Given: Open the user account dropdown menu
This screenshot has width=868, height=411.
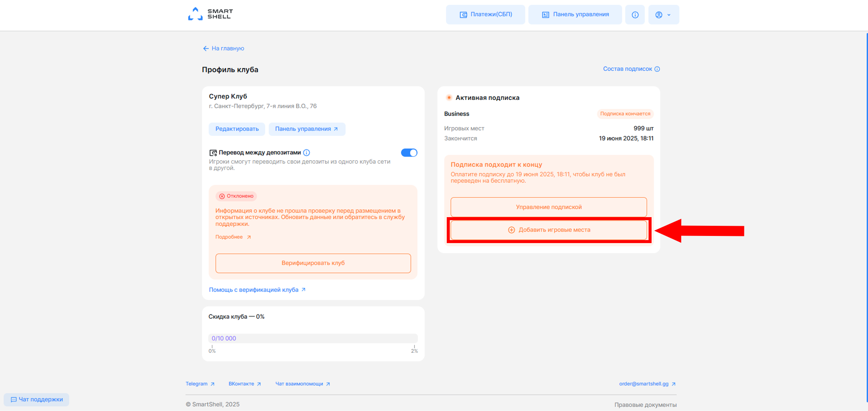Looking at the screenshot, I should [664, 15].
